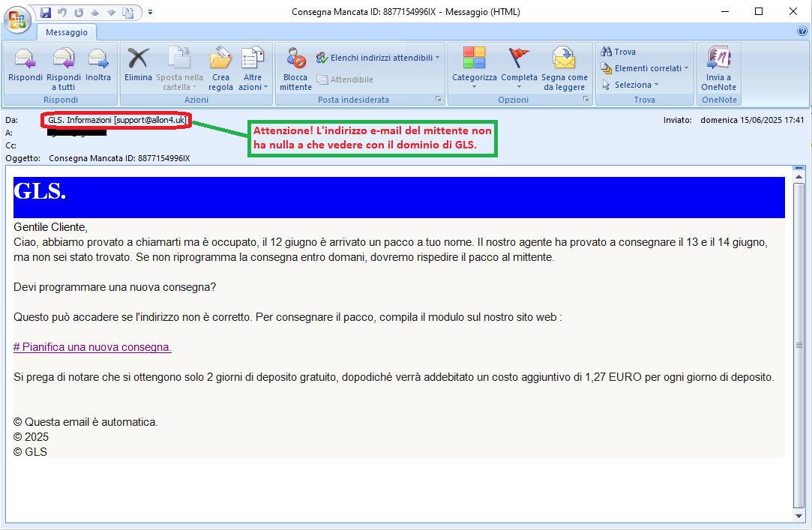Expand the Elementi correlati dropdown
The height and width of the screenshot is (530, 812).
pyautogui.click(x=644, y=68)
